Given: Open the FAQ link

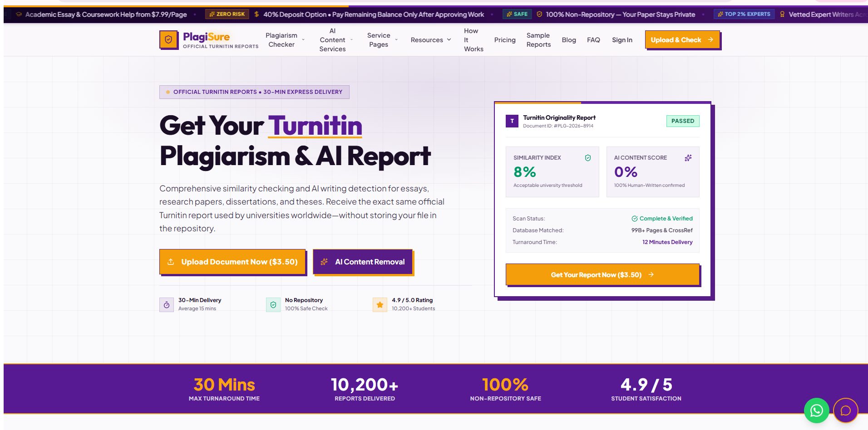Looking at the screenshot, I should [x=593, y=40].
